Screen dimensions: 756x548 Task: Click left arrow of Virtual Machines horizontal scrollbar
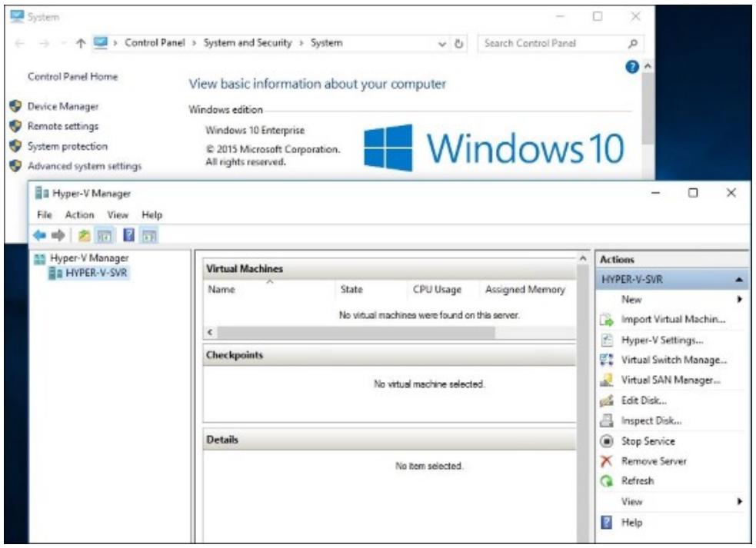[210, 332]
